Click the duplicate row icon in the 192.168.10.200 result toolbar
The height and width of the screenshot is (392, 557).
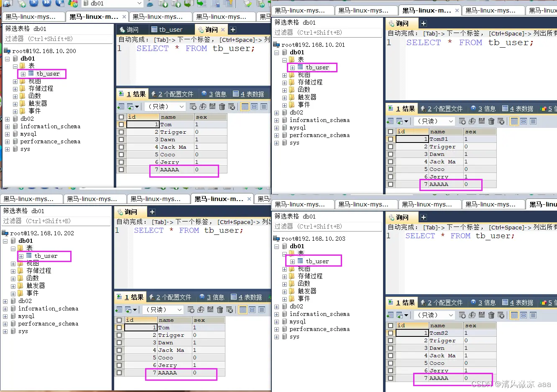point(203,107)
